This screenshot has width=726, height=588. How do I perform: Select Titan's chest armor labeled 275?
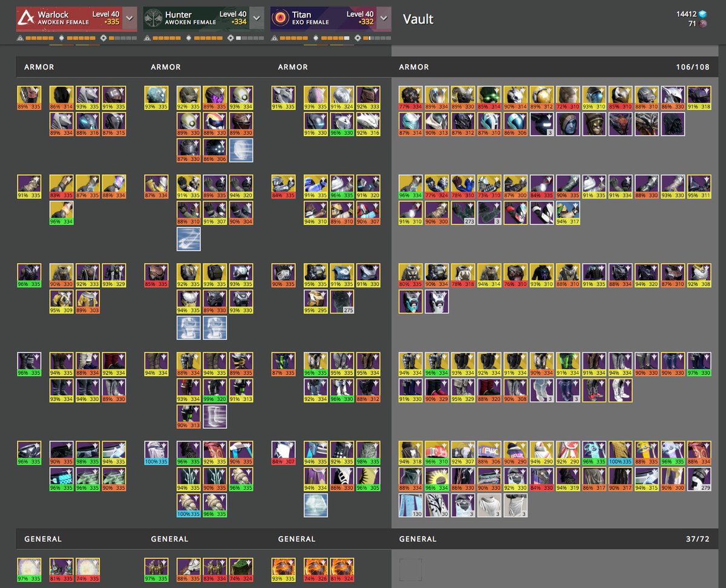point(342,302)
